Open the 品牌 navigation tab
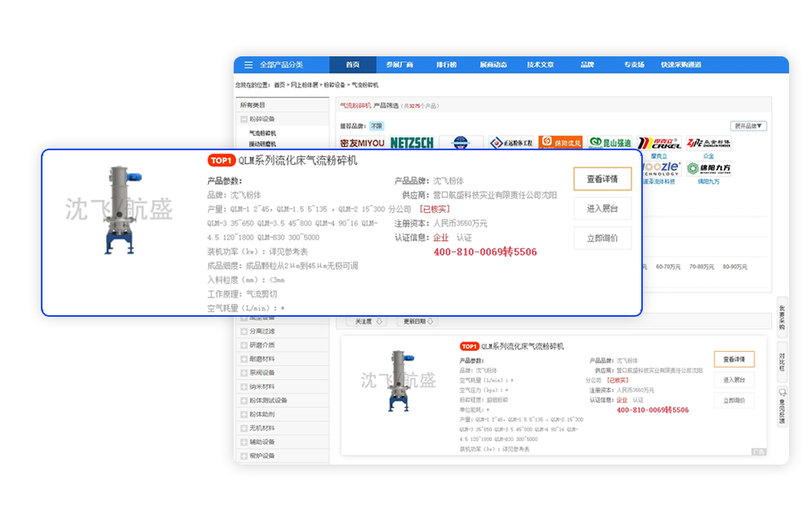 [x=587, y=65]
